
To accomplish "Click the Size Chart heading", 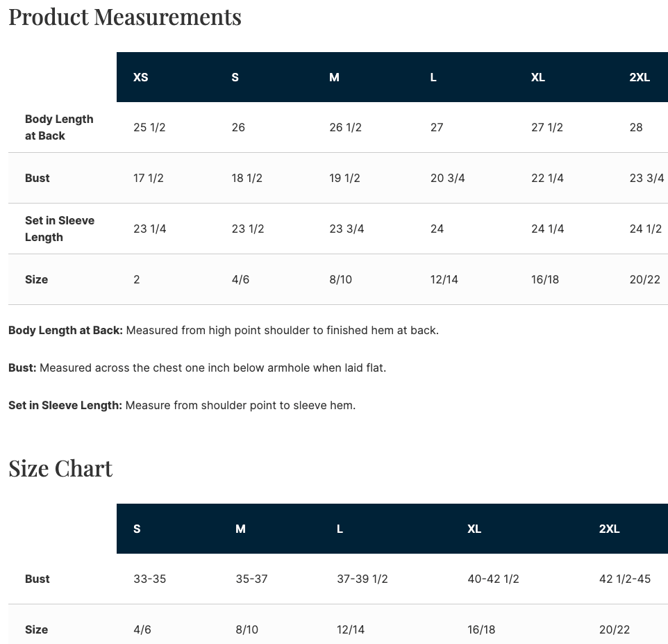I will (x=60, y=468).
